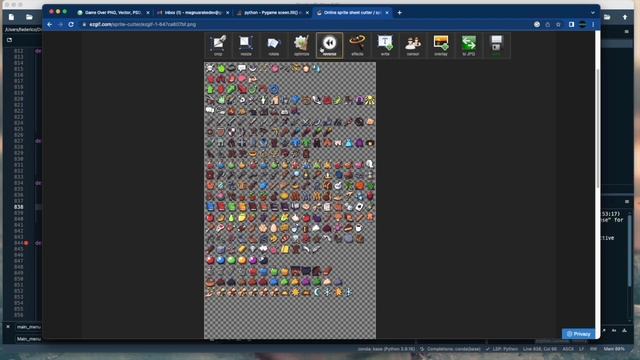Switch to the Game Over PNG, Vector tab

tap(113, 13)
